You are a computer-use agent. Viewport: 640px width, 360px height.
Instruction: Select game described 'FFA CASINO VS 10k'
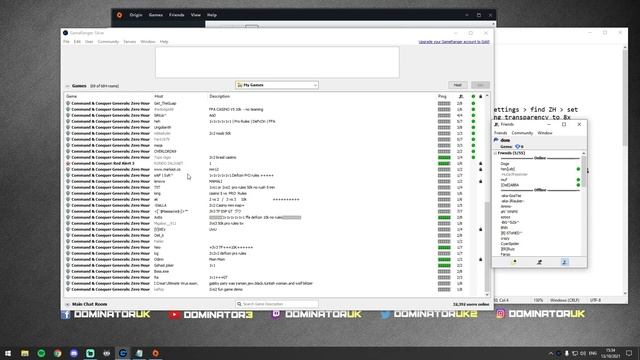(273, 109)
